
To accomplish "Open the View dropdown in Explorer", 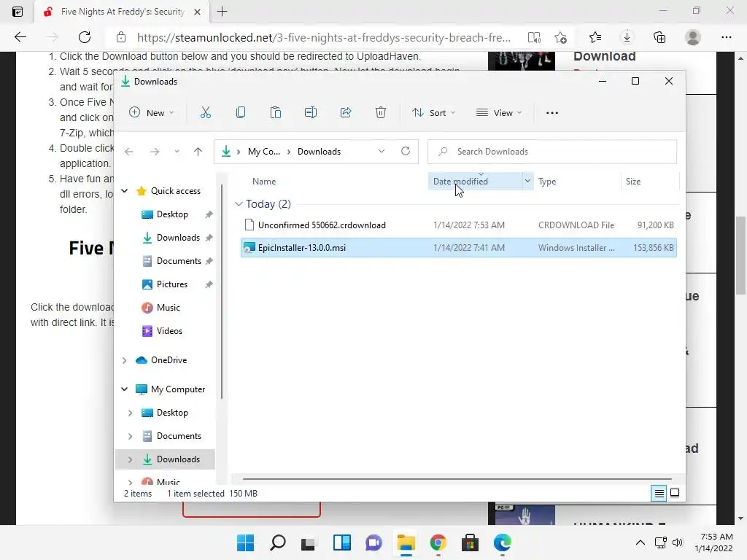I will pos(499,113).
